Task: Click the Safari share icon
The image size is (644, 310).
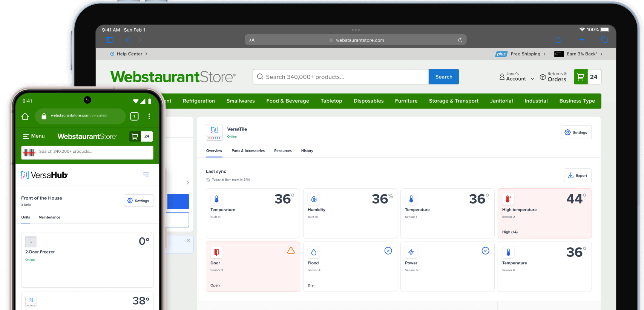Action: [x=558, y=40]
